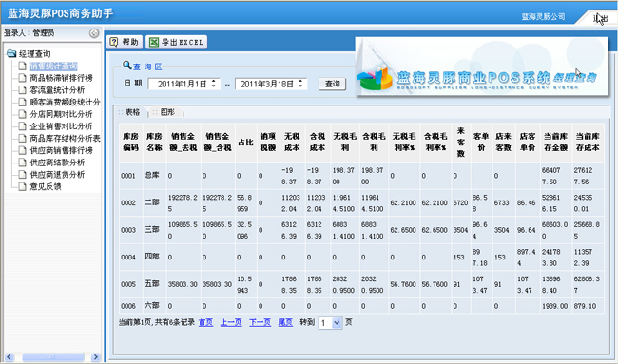Click the start date spinner arrows
The width and height of the screenshot is (618, 364).
pos(213,84)
